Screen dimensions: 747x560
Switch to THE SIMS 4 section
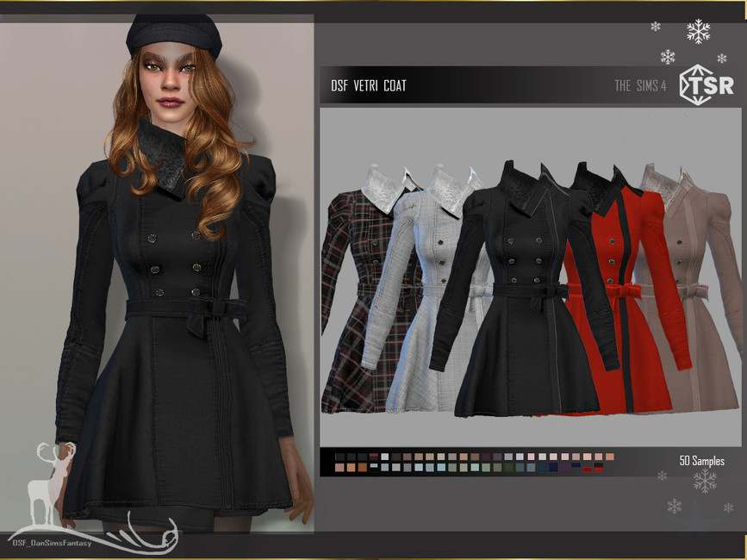pos(639,85)
